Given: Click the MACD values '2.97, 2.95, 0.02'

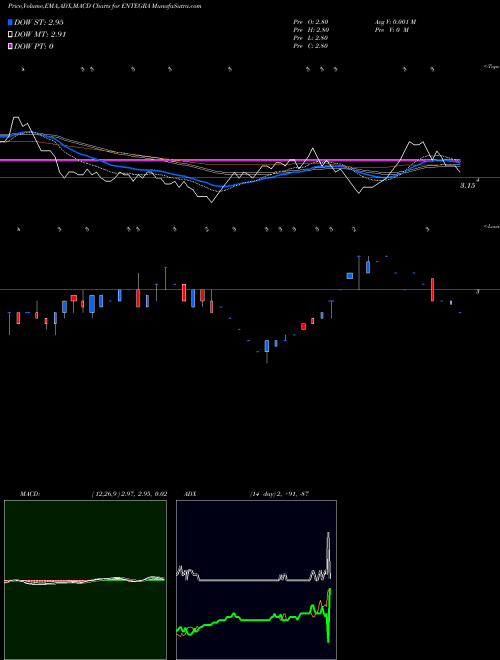Looking at the screenshot, I should (144, 494).
